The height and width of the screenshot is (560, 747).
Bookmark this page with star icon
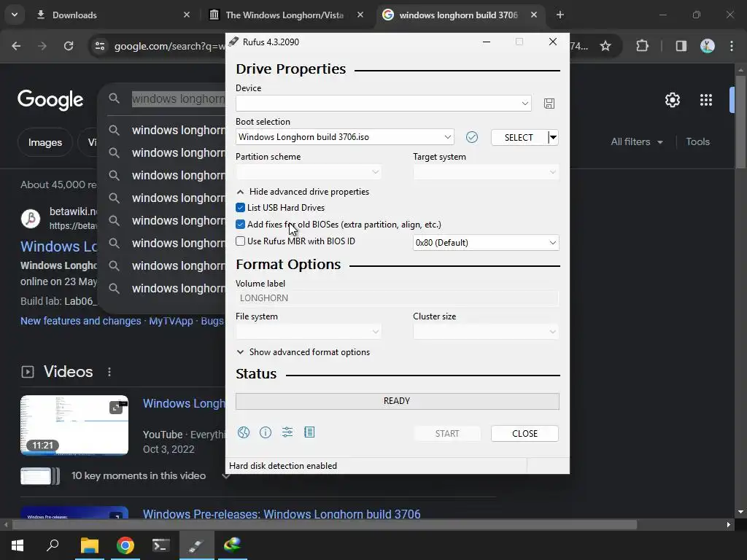click(x=605, y=46)
